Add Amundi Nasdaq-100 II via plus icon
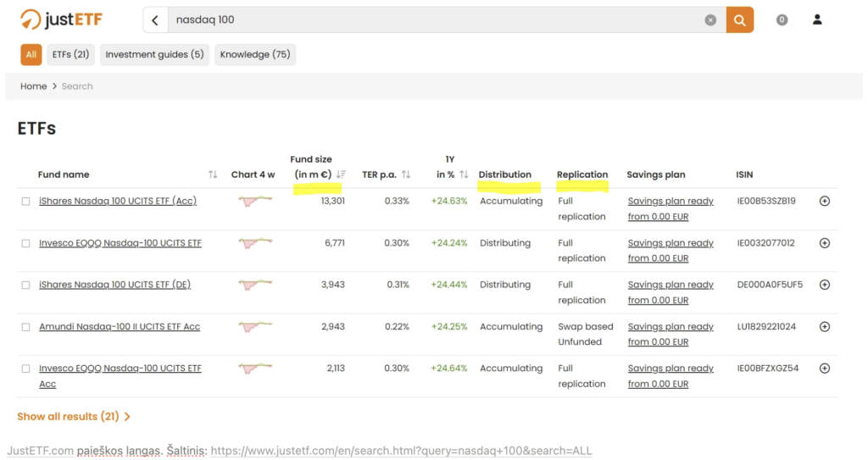 (x=824, y=327)
